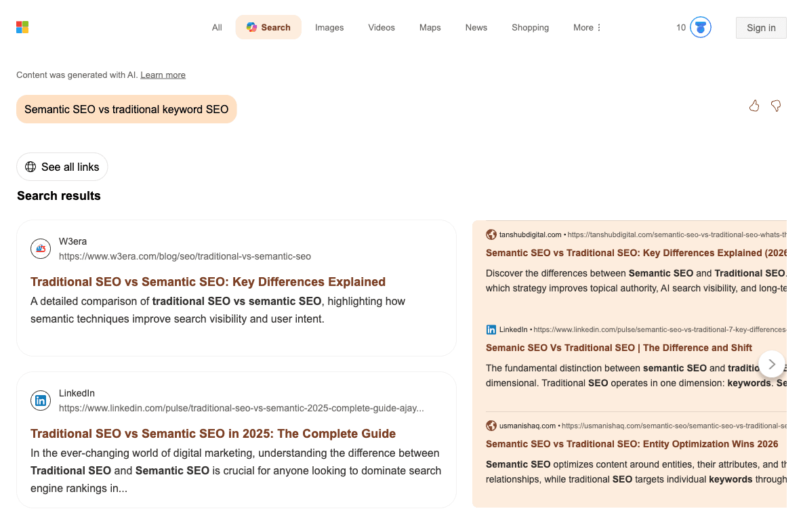This screenshot has width=803, height=532.
Task: Click the rewards count '10' text
Action: 680,28
